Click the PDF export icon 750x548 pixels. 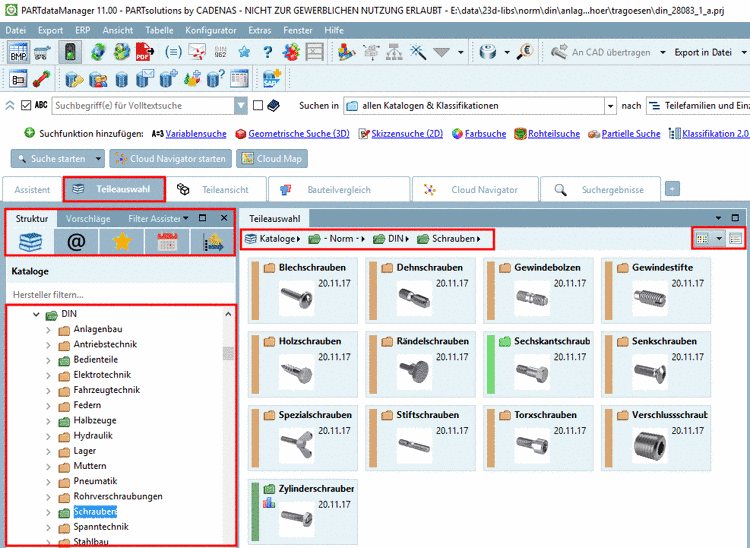[144, 52]
